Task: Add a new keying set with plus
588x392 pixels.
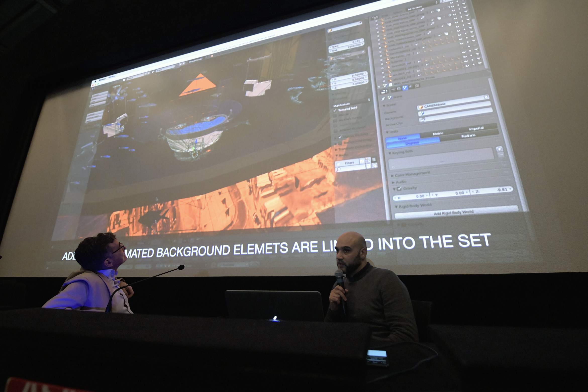Action: [x=499, y=149]
